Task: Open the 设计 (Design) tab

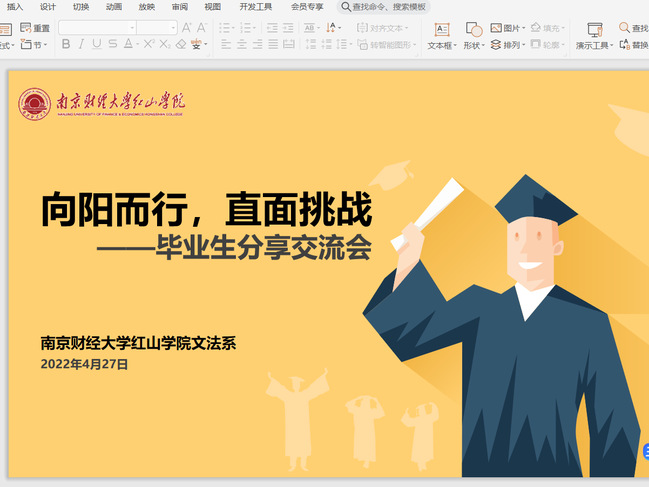Action: [x=48, y=7]
